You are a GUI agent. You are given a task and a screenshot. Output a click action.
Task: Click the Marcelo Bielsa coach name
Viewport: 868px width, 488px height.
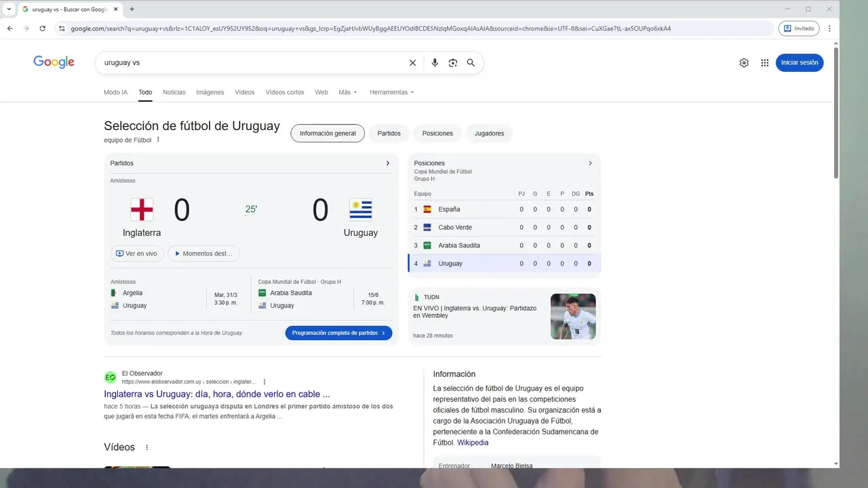coord(512,466)
